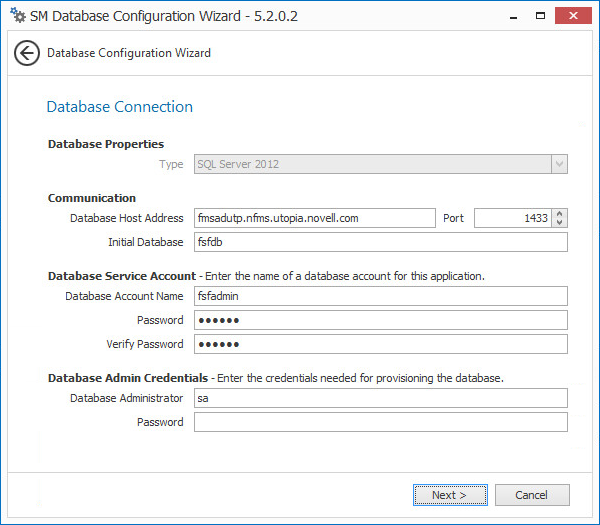
Task: Cancel the database configuration
Action: pos(532,495)
